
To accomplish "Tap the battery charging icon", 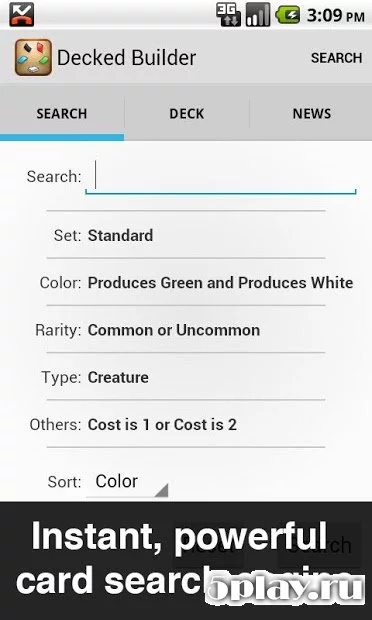I will tap(287, 15).
